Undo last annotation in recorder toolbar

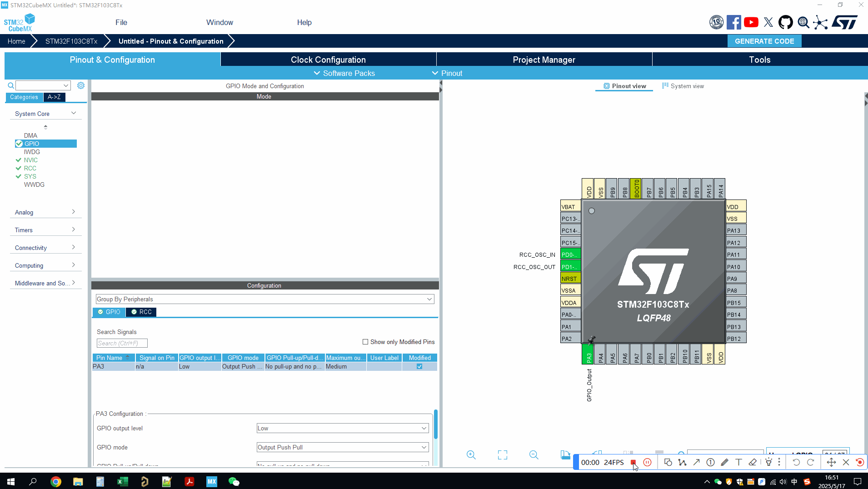coord(796,462)
